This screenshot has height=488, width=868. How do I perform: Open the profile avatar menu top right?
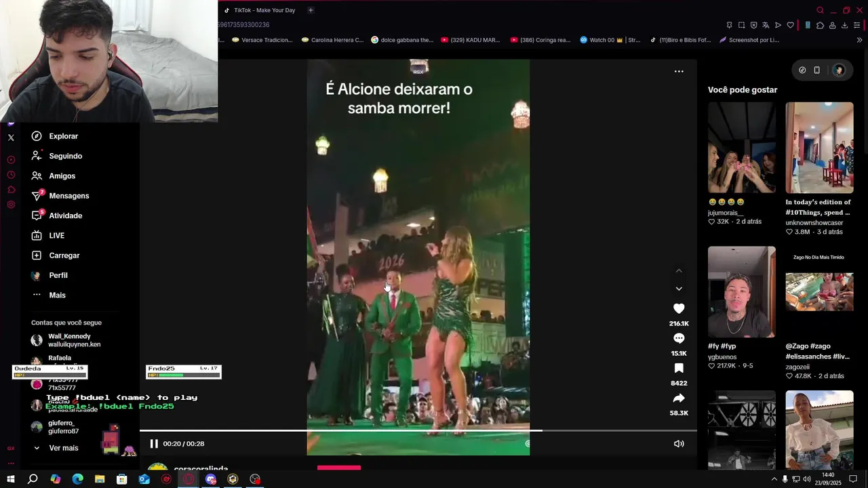coord(839,70)
